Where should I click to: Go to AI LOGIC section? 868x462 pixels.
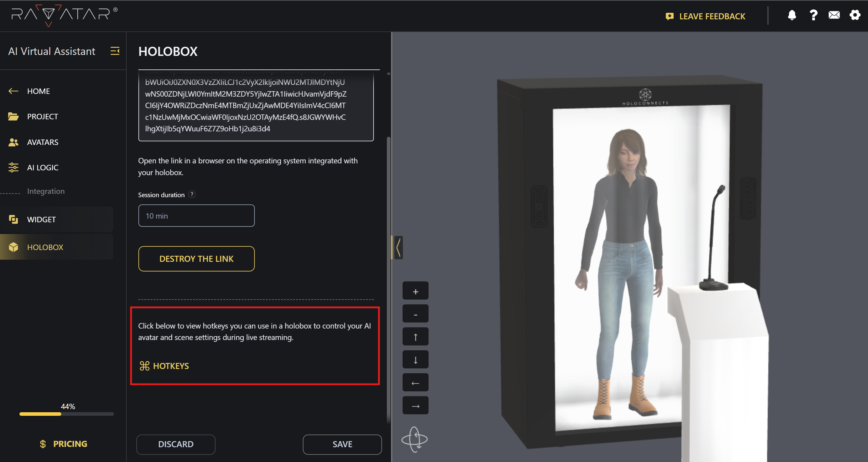[42, 167]
